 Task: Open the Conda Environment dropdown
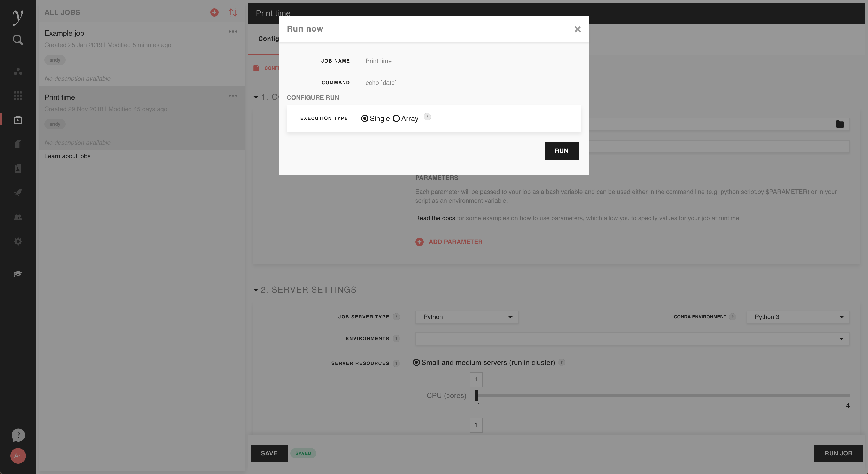[798, 317]
